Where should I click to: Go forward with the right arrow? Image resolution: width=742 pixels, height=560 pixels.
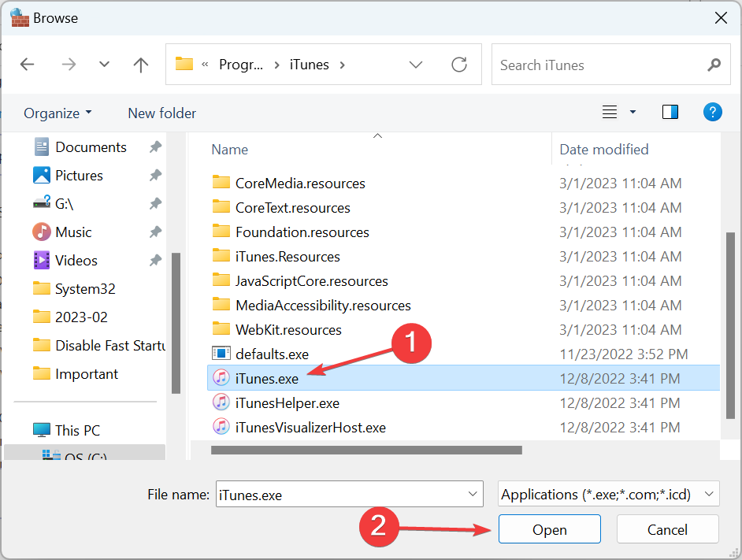[x=69, y=65]
